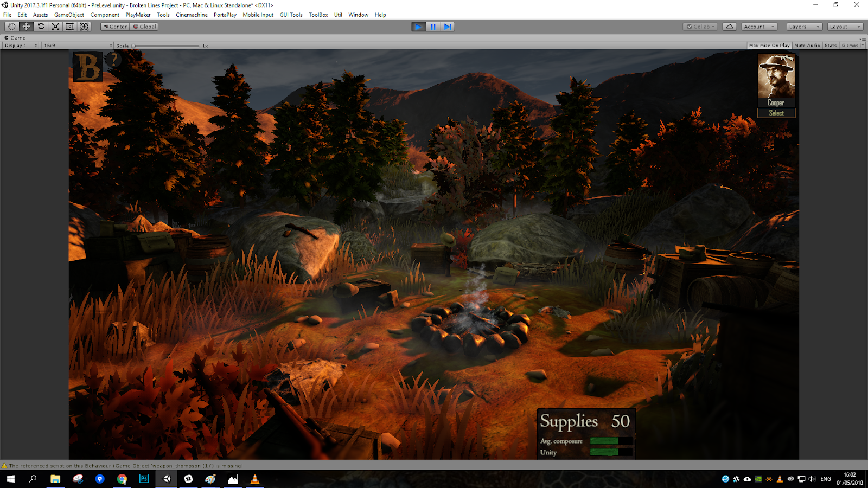
Task: Step one frame forward
Action: pyautogui.click(x=448, y=27)
